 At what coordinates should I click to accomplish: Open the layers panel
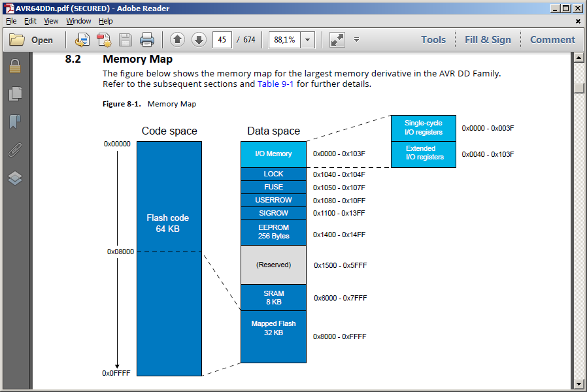[x=15, y=178]
